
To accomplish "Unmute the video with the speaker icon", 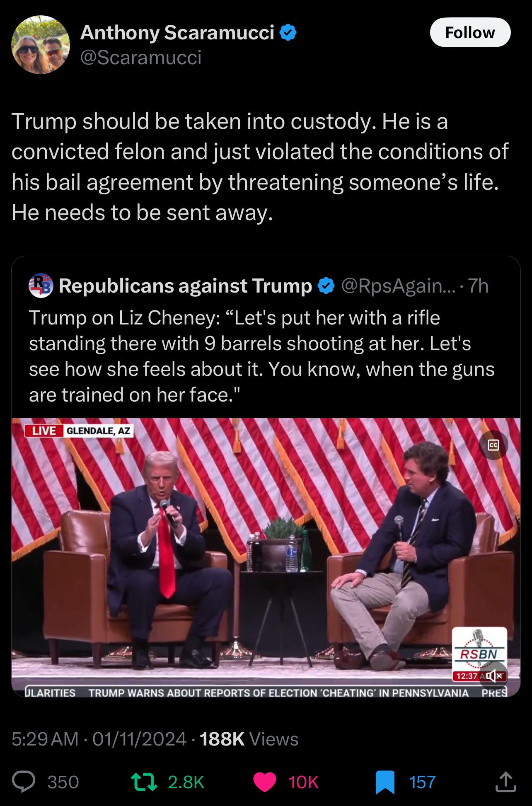I will (493, 676).
